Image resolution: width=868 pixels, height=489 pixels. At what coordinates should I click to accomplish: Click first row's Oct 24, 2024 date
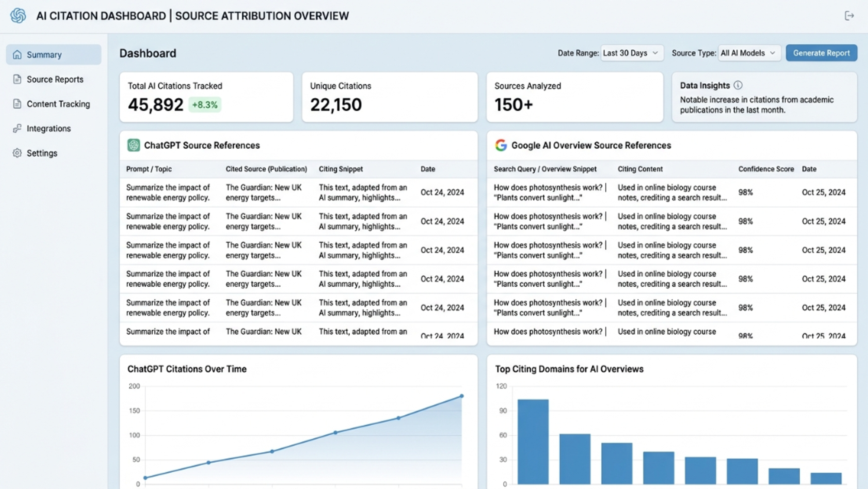click(x=442, y=192)
